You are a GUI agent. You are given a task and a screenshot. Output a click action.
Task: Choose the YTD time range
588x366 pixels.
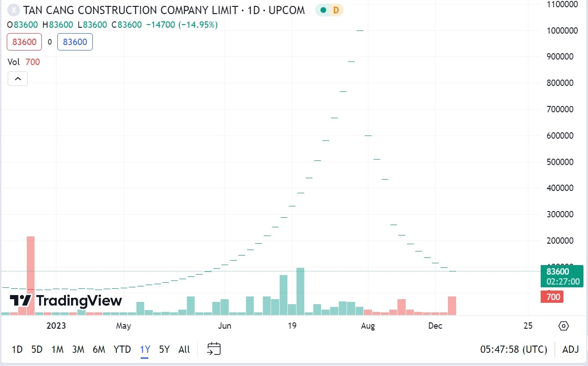tap(122, 349)
